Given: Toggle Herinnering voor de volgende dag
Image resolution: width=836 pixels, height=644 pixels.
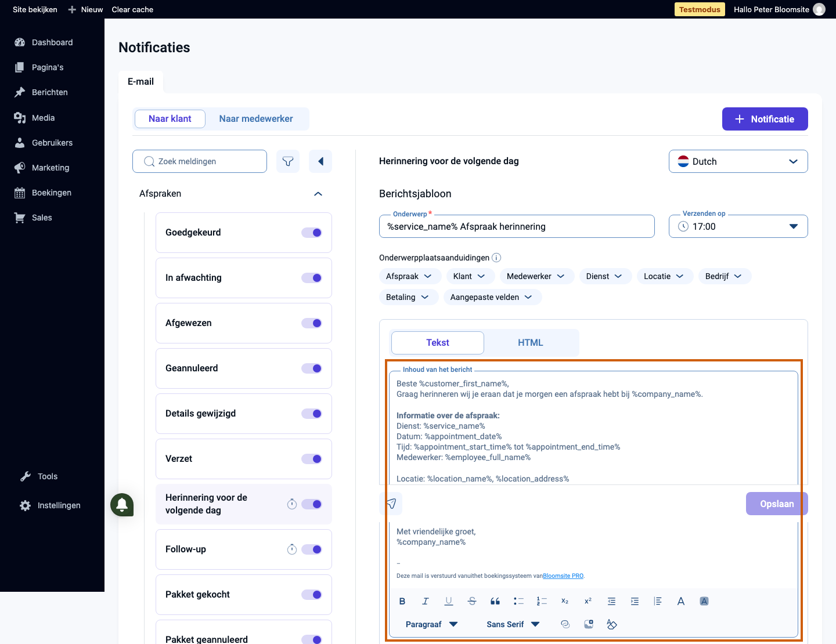Looking at the screenshot, I should 312,504.
